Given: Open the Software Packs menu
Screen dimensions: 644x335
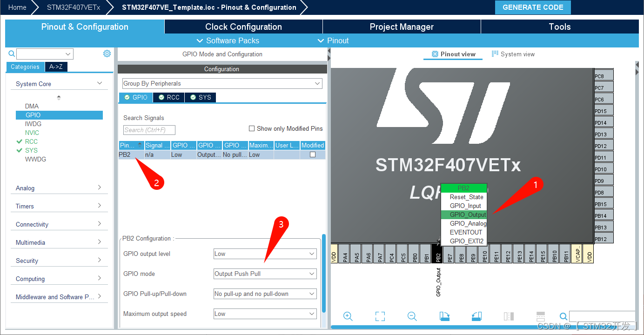Looking at the screenshot, I should 228,40.
